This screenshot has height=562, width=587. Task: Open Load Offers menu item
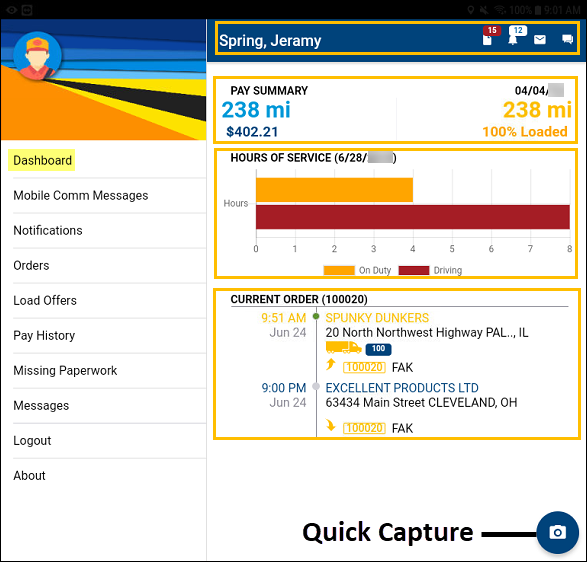point(45,300)
